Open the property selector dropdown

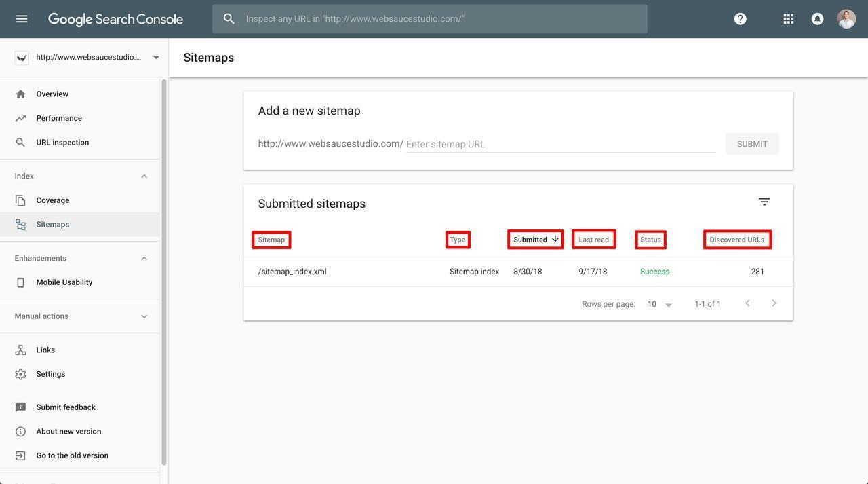[156, 58]
